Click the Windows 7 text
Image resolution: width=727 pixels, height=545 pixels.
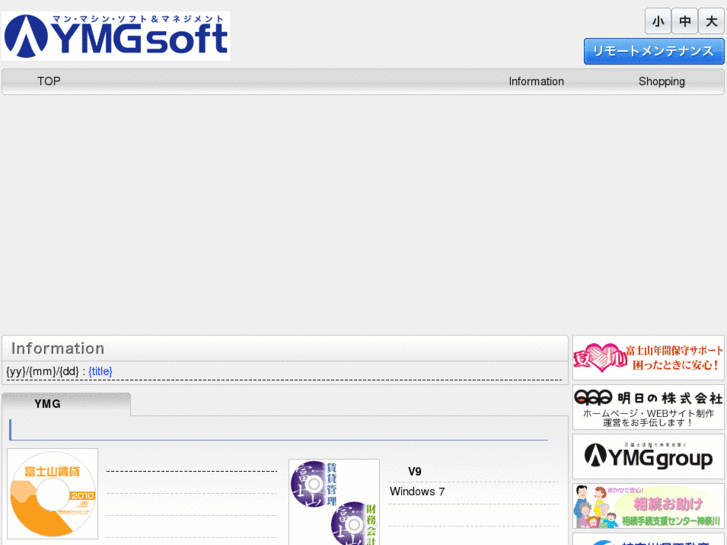click(417, 492)
